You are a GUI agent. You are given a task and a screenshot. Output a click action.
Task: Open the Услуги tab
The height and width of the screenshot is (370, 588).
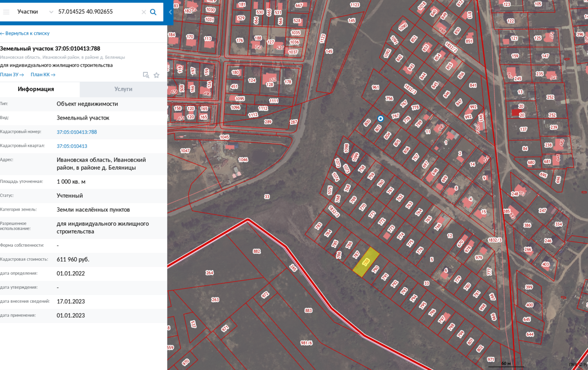point(124,89)
